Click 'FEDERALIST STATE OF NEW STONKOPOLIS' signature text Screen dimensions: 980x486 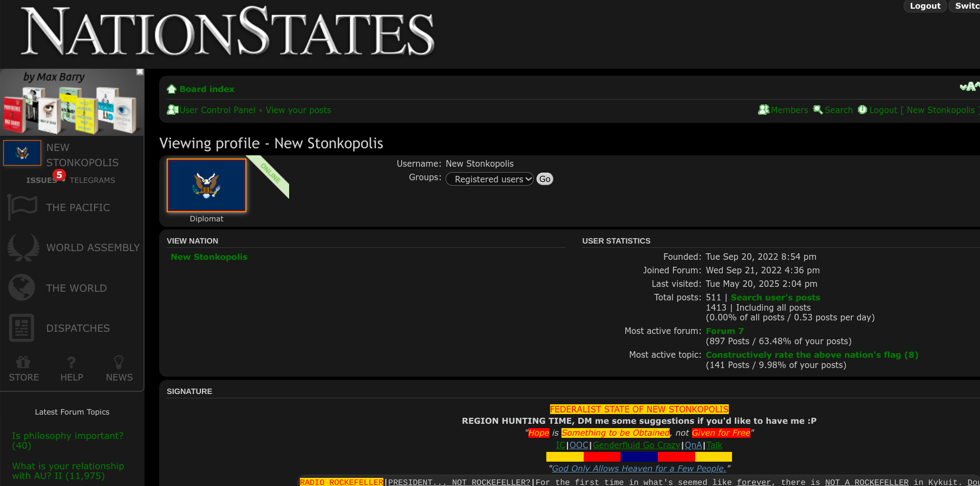[x=639, y=409]
